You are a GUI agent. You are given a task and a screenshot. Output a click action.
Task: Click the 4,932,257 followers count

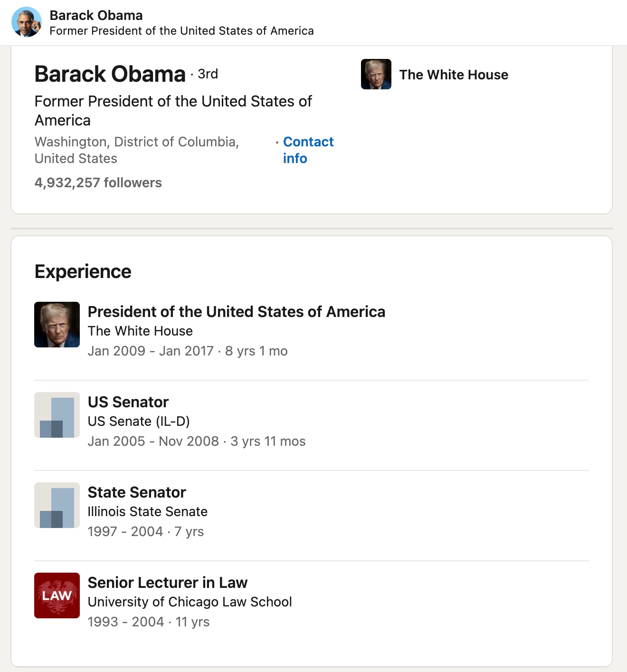tap(98, 183)
